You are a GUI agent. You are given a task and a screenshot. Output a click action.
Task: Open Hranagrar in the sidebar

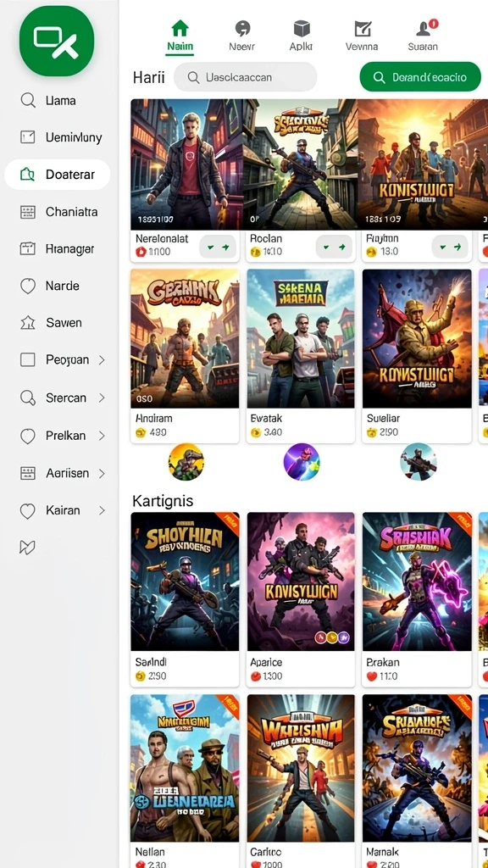pyautogui.click(x=58, y=248)
